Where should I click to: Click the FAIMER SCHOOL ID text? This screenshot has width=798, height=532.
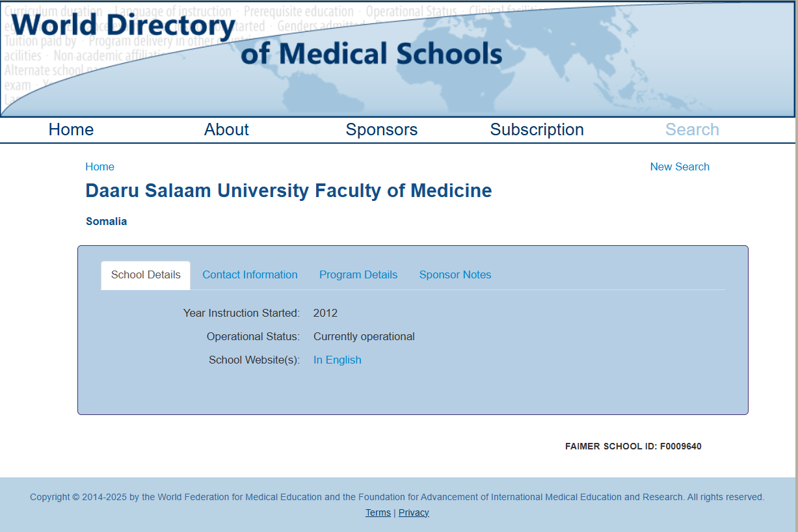click(633, 446)
